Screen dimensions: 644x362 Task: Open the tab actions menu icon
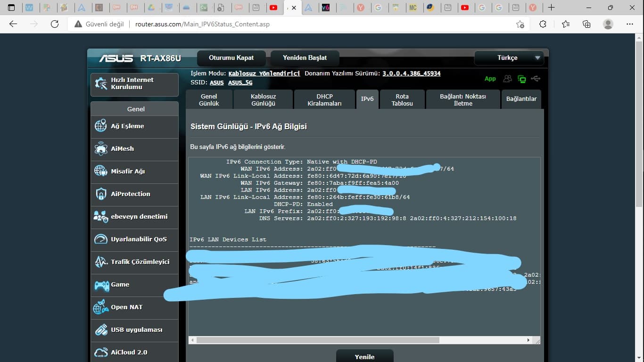click(11, 8)
